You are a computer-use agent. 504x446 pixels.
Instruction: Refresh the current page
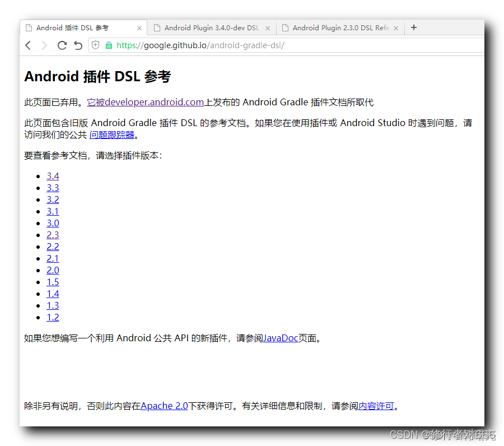click(62, 45)
